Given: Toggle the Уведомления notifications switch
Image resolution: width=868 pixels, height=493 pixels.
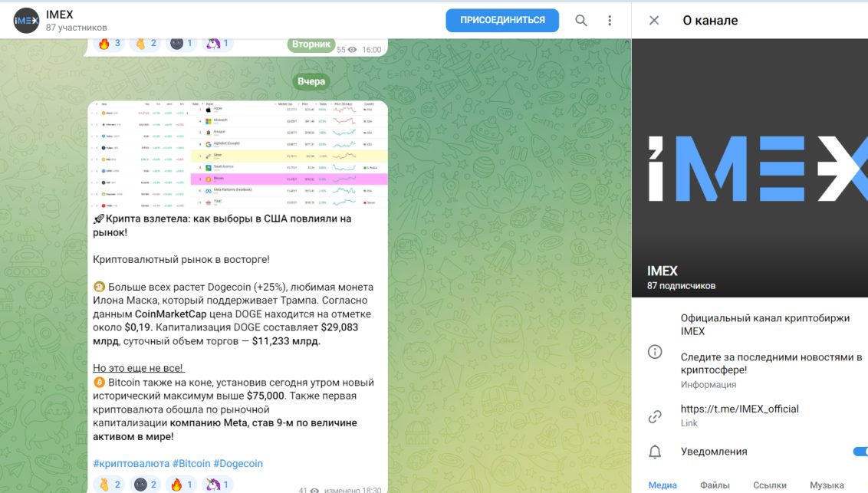Looking at the screenshot, I should pos(860,452).
